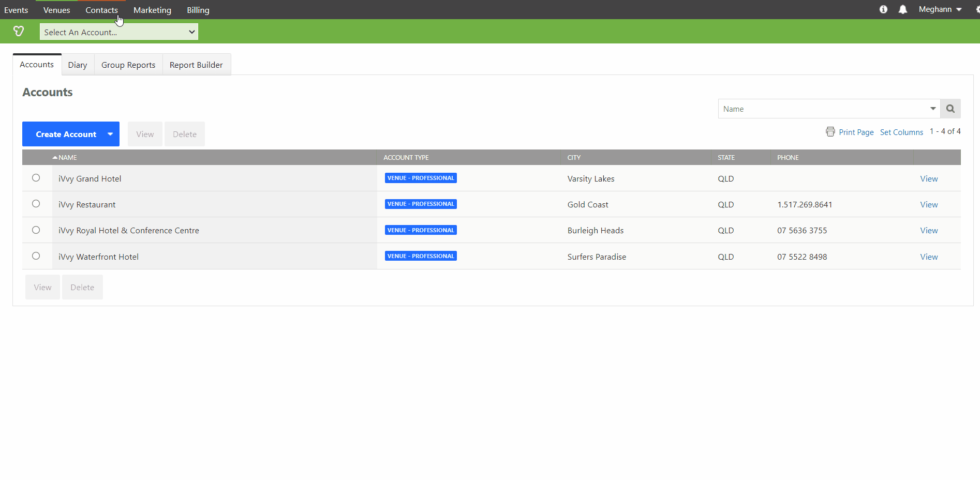Open the Events menu

(16, 10)
